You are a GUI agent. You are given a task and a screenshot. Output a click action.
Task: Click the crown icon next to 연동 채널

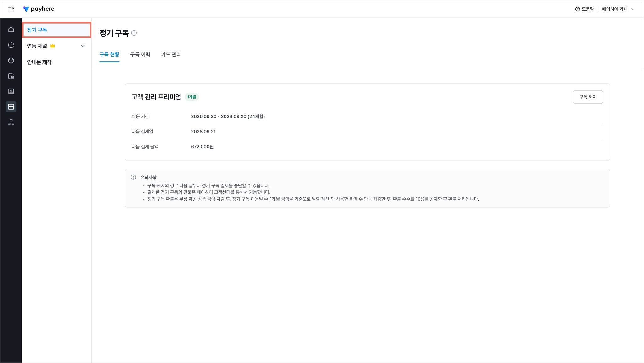53,46
